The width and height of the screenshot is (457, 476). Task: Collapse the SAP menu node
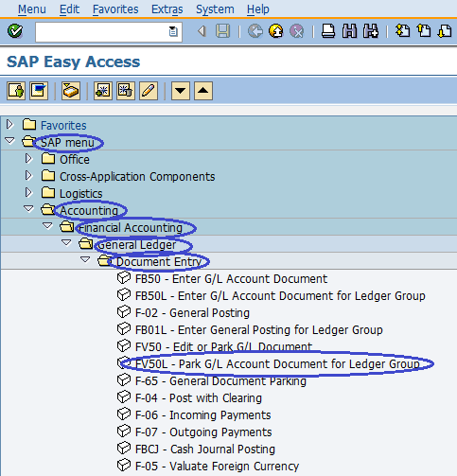click(x=9, y=140)
